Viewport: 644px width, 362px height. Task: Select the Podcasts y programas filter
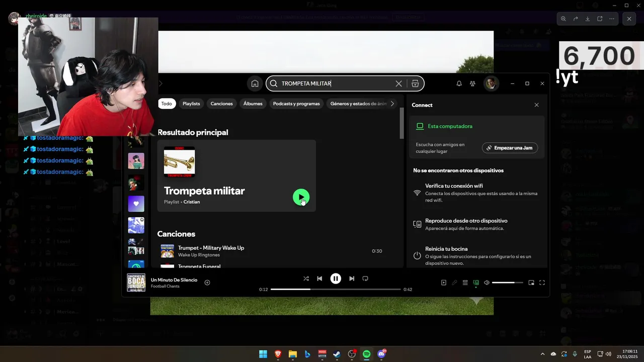(x=296, y=104)
